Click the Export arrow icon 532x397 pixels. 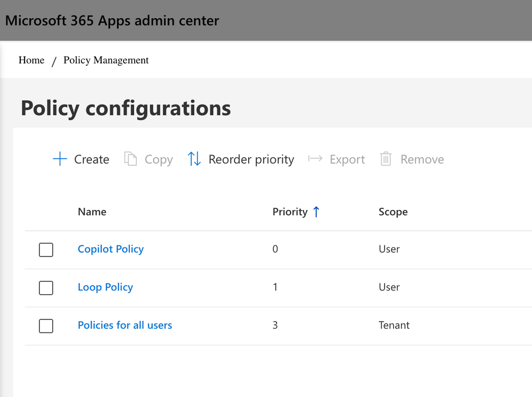click(315, 159)
